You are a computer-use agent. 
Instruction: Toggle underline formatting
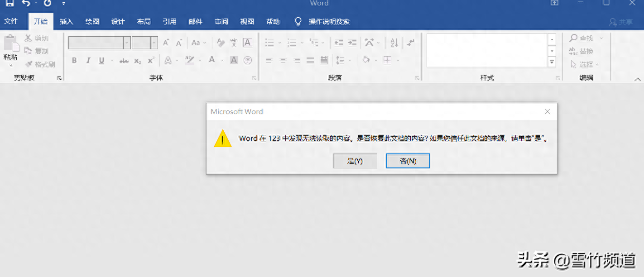click(x=101, y=60)
